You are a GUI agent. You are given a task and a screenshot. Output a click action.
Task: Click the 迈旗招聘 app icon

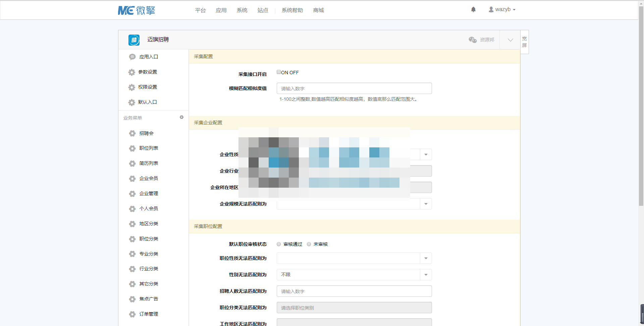coord(134,40)
